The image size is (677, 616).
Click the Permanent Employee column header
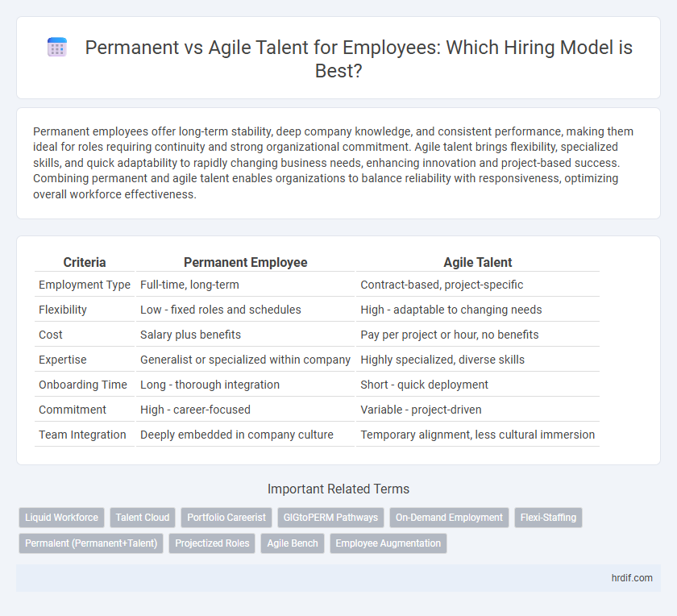pos(245,262)
